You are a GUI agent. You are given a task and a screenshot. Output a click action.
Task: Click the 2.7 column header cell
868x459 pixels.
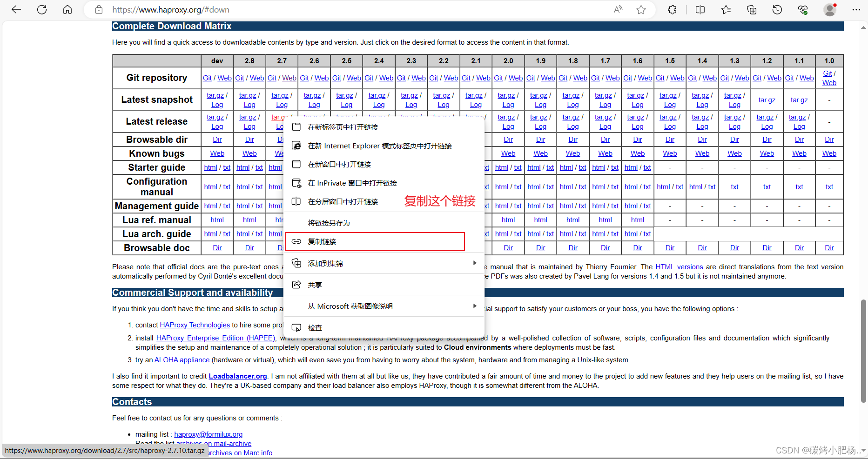coord(282,60)
